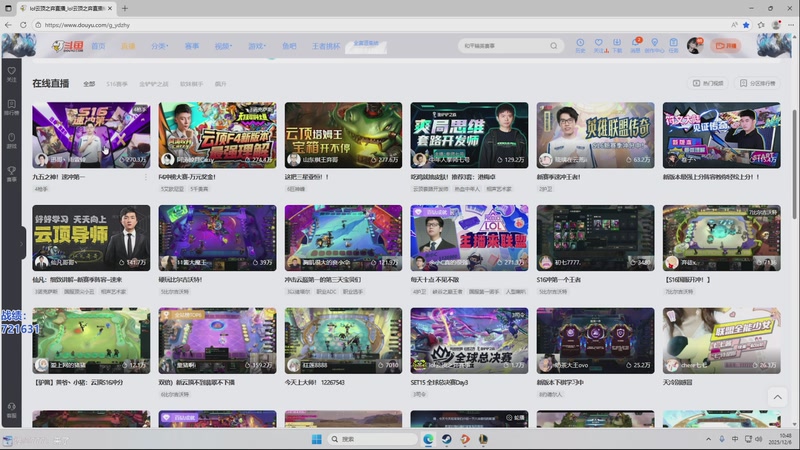This screenshot has height=450, width=800.
Task: Open the 英雄联盟传奇 stream thumbnail
Action: pos(595,135)
